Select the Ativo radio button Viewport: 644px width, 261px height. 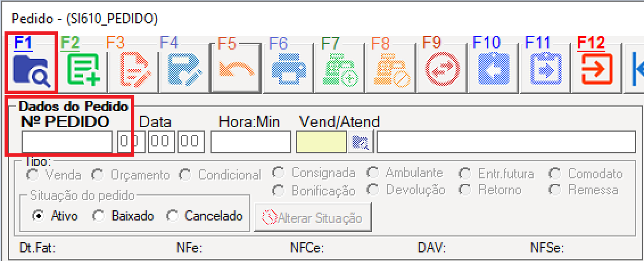(x=39, y=216)
